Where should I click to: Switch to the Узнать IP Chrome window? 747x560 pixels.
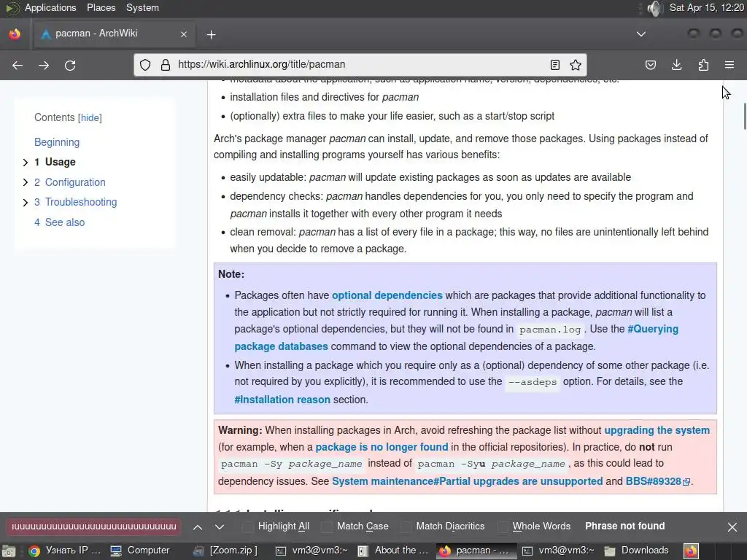tap(64, 551)
